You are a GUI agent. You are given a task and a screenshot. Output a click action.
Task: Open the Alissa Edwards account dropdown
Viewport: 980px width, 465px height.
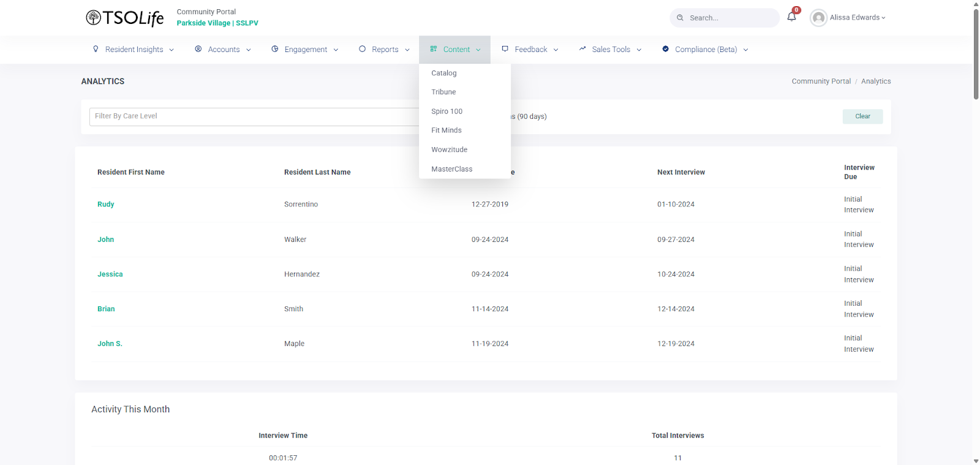(x=858, y=18)
